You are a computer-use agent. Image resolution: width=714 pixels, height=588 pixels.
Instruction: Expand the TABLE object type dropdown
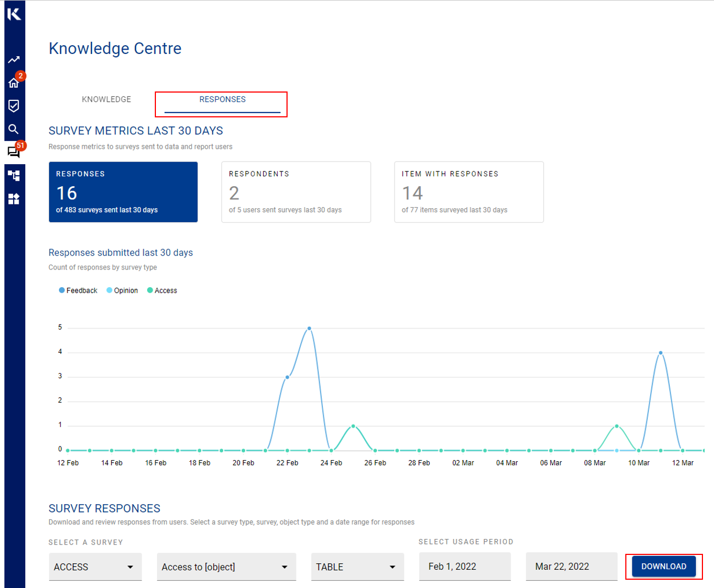(357, 567)
